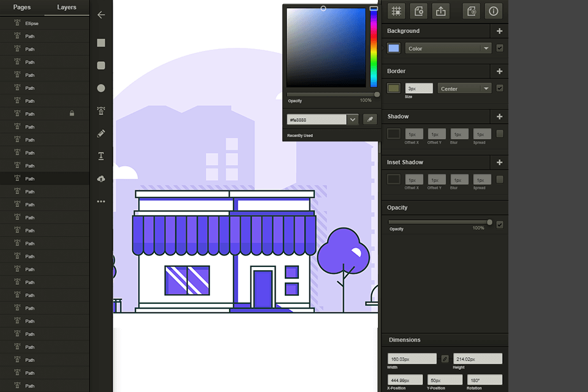Select the Pen path tool in toolbar
588x392 pixels.
(x=101, y=111)
